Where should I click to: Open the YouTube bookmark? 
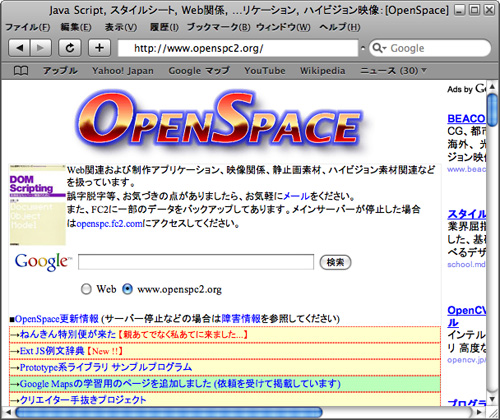tap(265, 71)
